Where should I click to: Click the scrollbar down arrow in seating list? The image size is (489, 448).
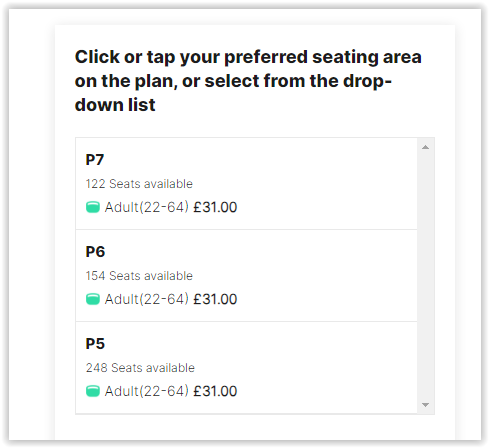click(x=425, y=405)
